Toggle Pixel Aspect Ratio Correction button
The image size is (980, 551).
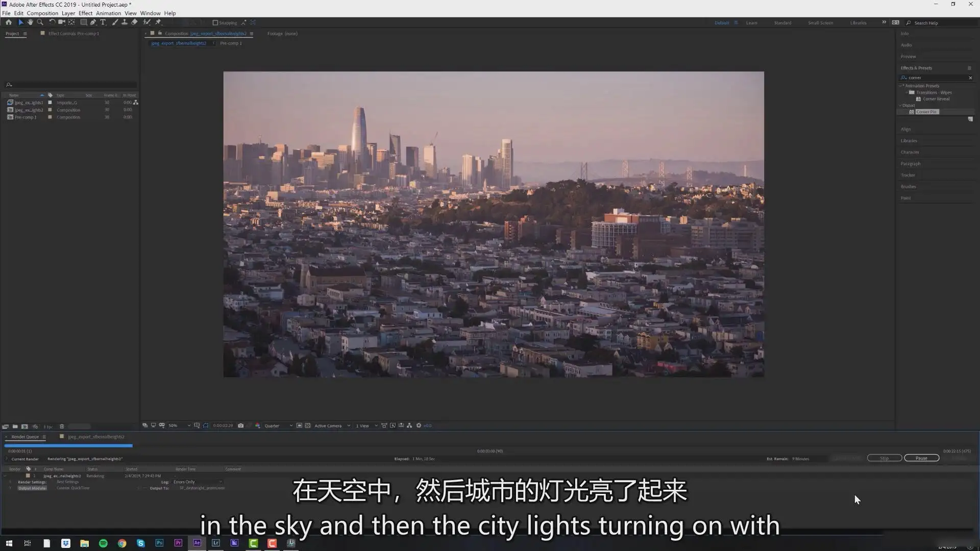tap(384, 425)
